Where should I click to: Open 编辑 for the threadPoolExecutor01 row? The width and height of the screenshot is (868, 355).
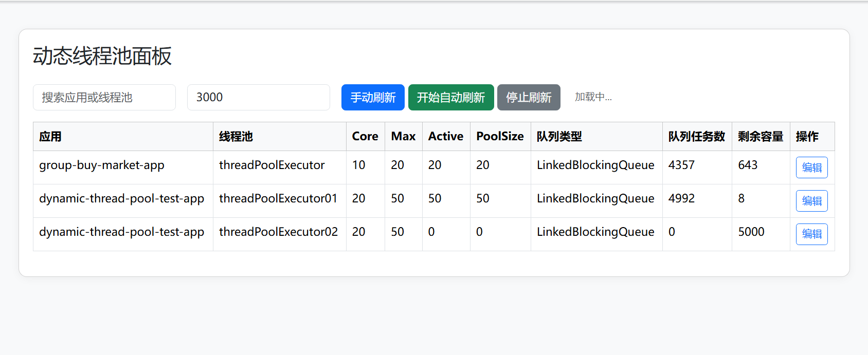coord(811,201)
